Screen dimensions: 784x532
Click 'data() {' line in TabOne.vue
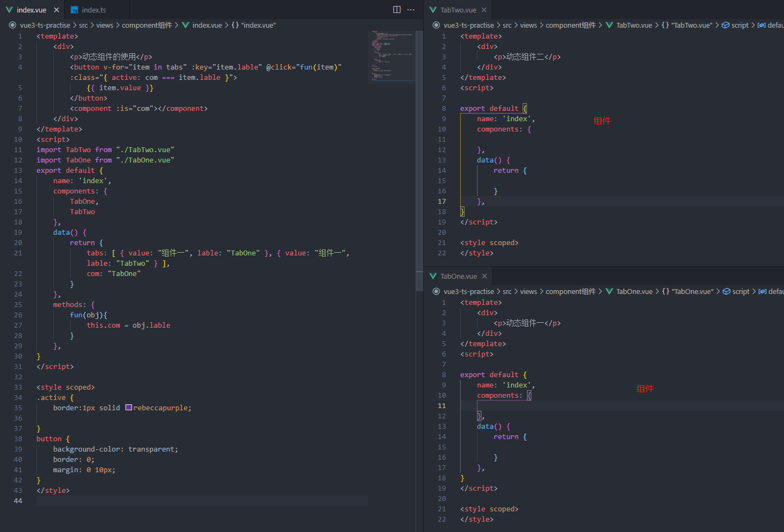pos(494,426)
